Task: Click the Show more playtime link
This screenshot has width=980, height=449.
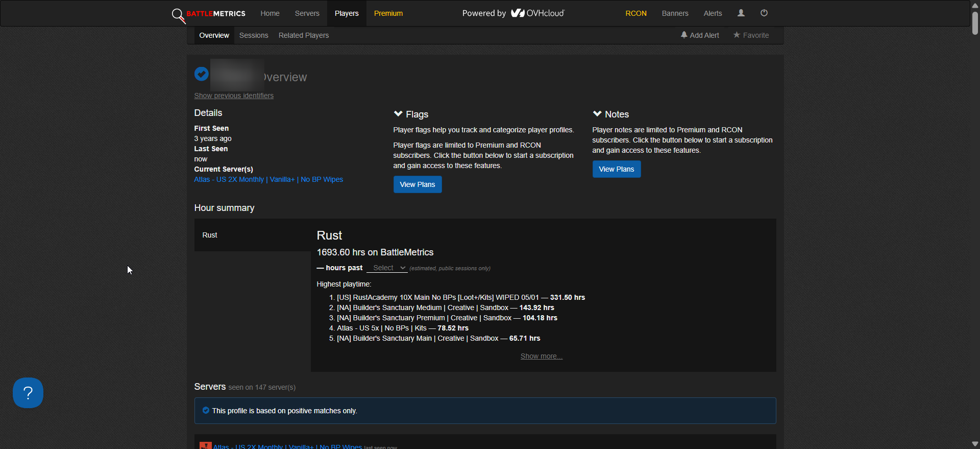Action: pyautogui.click(x=542, y=356)
